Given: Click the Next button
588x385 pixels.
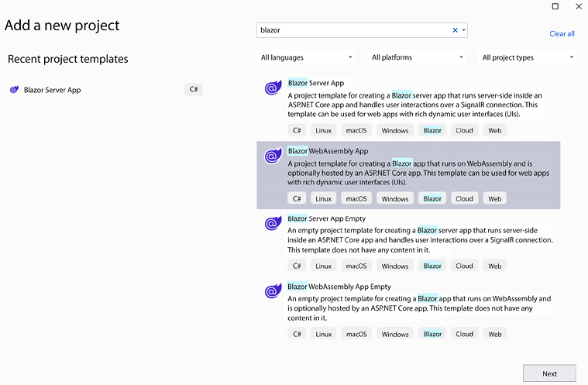Looking at the screenshot, I should tap(549, 373).
